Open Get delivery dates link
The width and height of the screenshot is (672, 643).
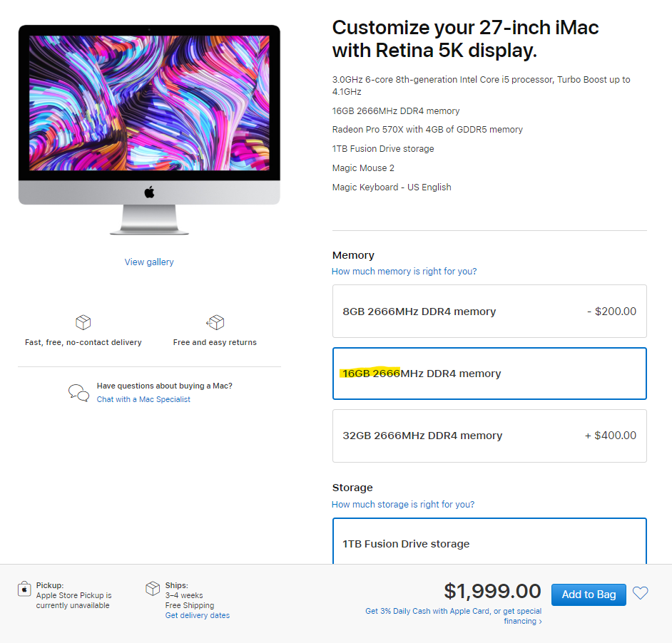click(198, 615)
